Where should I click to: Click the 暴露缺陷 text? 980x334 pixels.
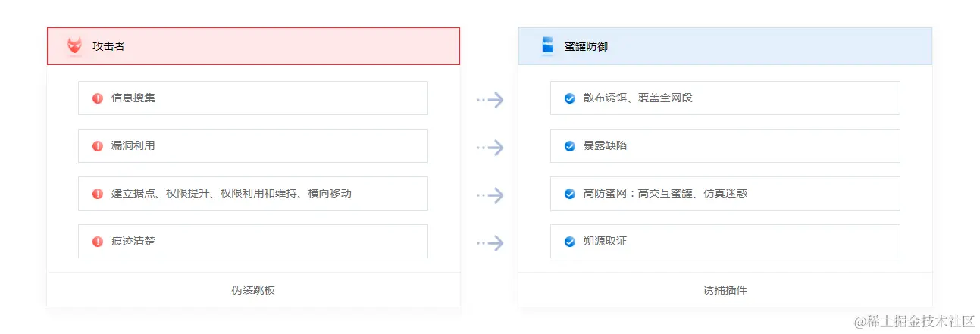(606, 145)
